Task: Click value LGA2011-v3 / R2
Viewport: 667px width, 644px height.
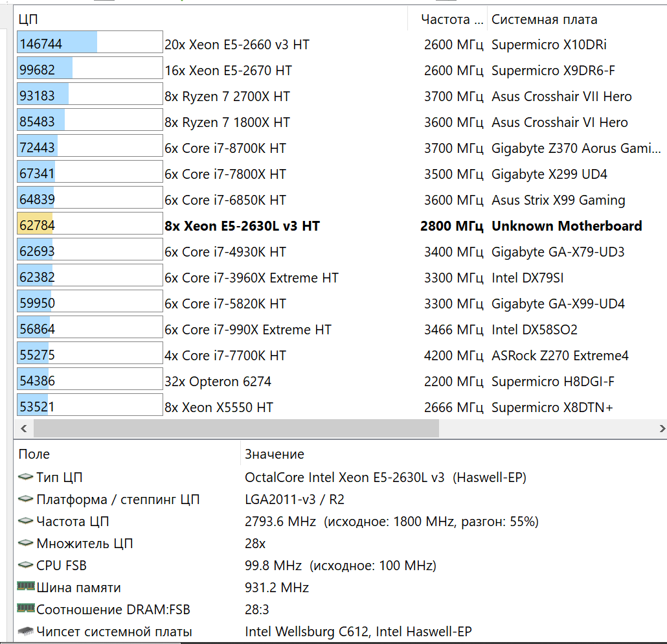Action: pyautogui.click(x=295, y=500)
